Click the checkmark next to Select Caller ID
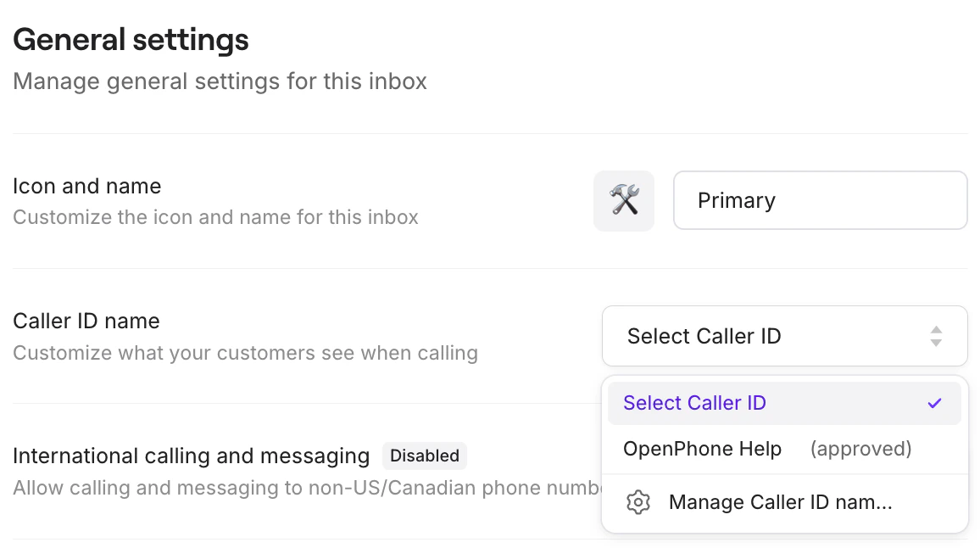 933,402
